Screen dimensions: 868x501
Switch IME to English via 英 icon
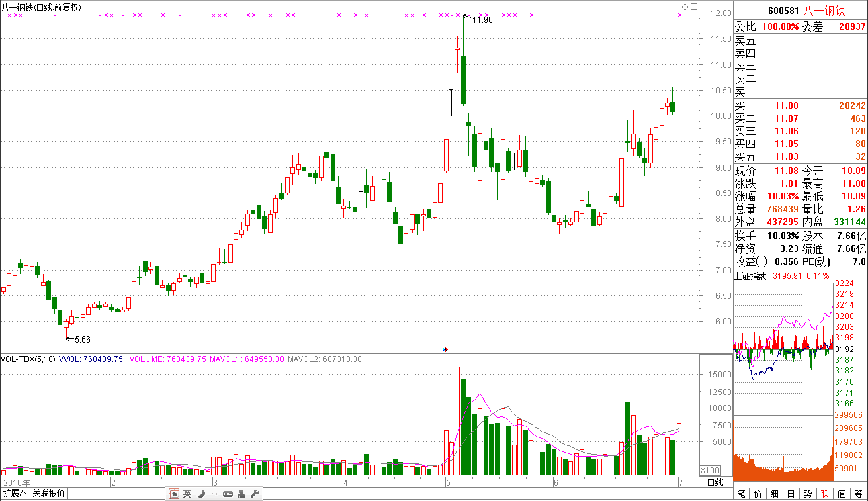[187, 494]
